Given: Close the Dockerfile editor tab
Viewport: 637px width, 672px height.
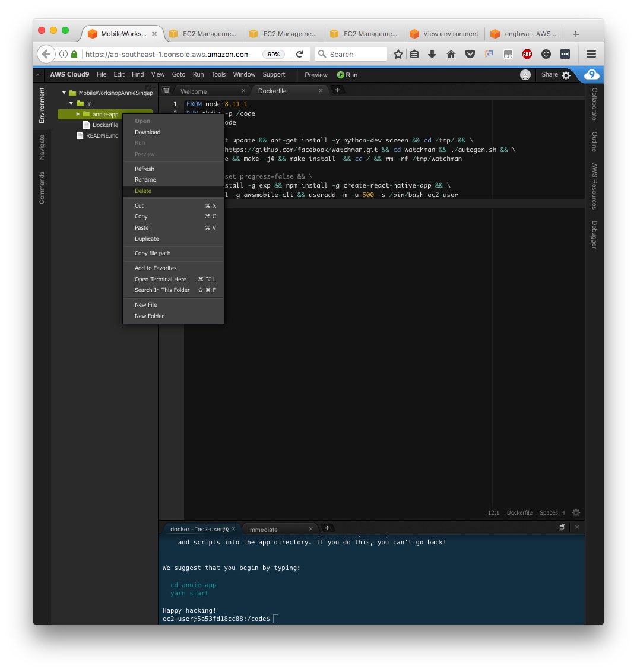Looking at the screenshot, I should click(x=321, y=91).
